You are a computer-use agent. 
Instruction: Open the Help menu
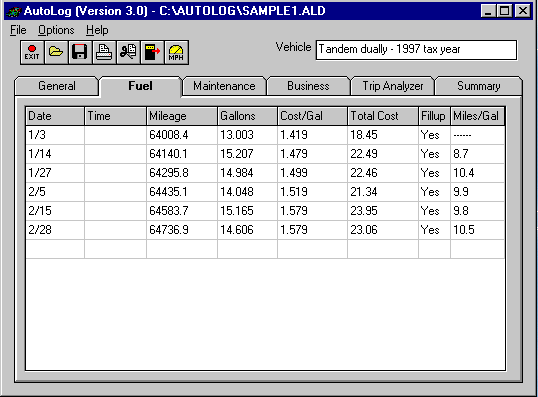97,30
